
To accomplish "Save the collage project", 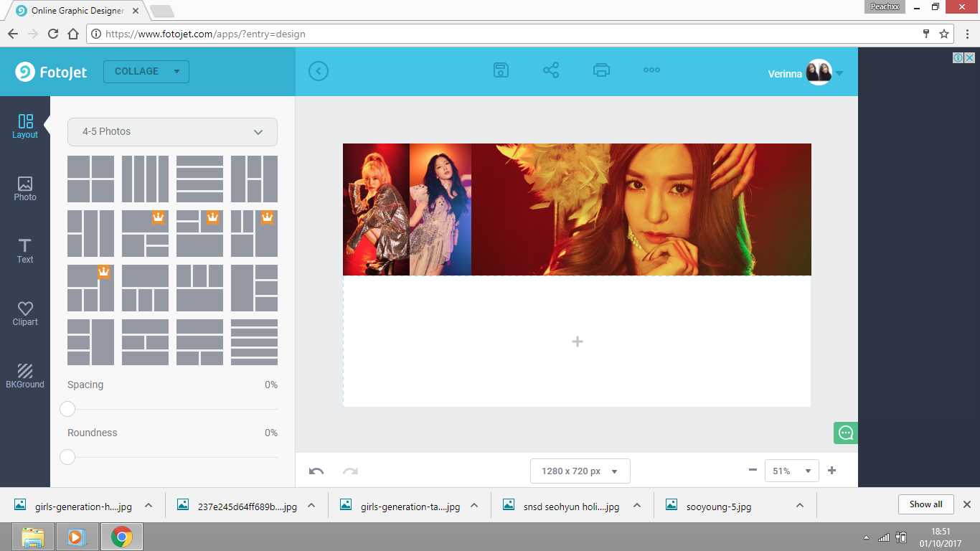I will (x=501, y=70).
